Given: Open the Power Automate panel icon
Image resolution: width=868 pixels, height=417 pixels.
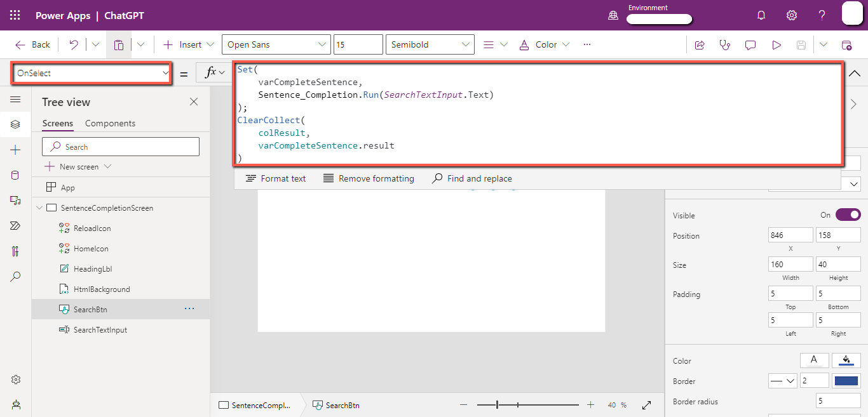Looking at the screenshot, I should [x=15, y=225].
